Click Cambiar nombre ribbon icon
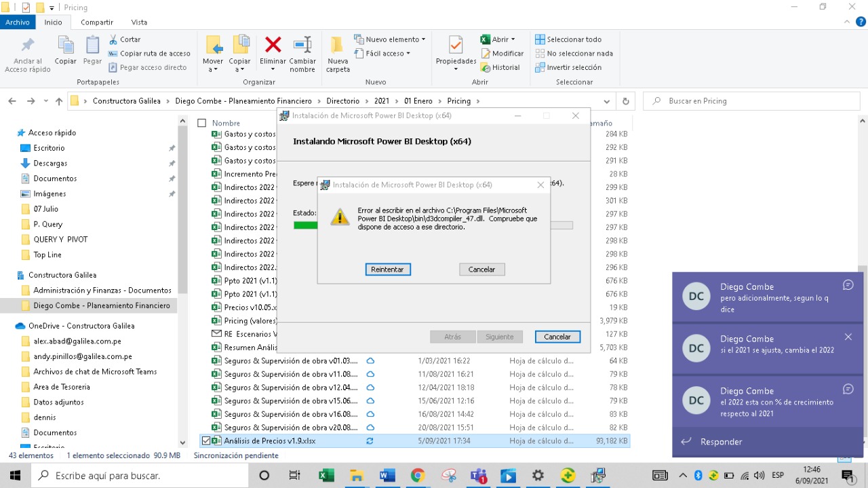Viewport: 868px width, 488px height. (x=302, y=45)
